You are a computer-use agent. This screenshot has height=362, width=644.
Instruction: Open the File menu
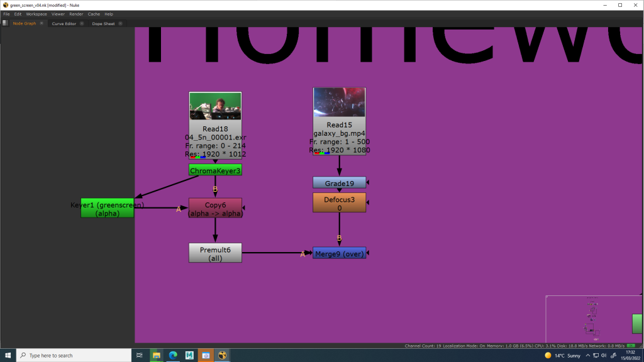6,14
